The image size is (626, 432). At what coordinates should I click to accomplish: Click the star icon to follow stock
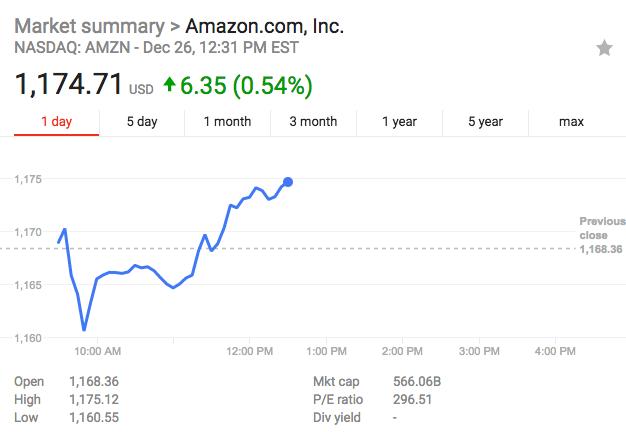click(604, 48)
